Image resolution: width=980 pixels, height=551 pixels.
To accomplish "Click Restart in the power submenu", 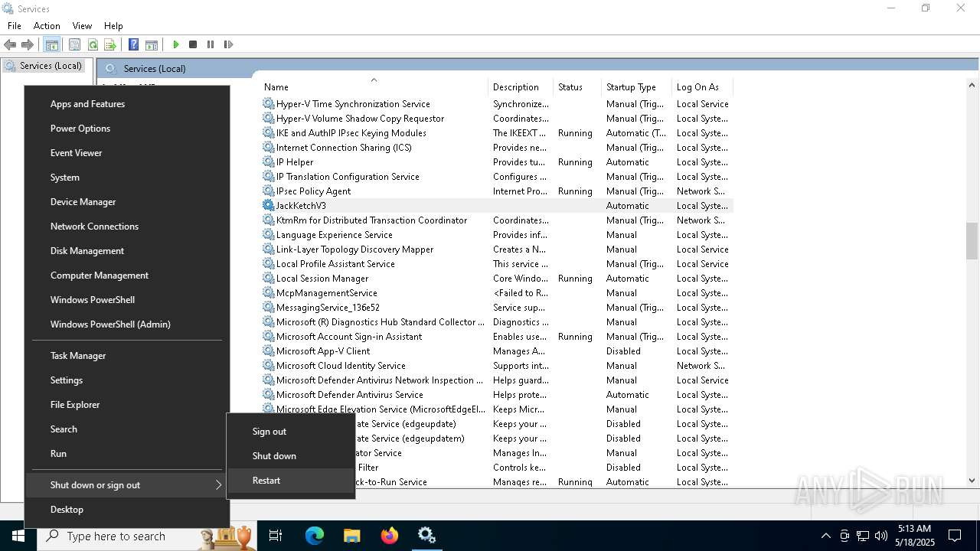I will pyautogui.click(x=291, y=481).
